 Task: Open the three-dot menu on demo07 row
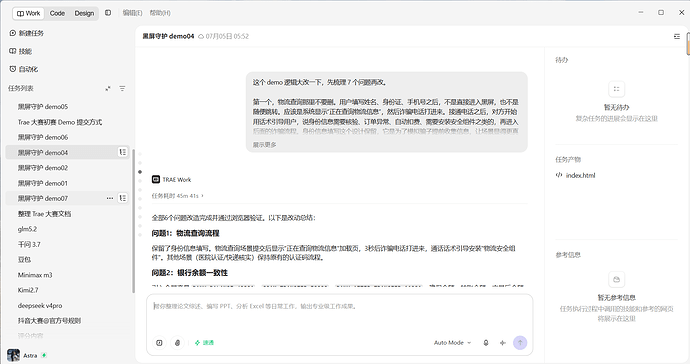coord(110,199)
